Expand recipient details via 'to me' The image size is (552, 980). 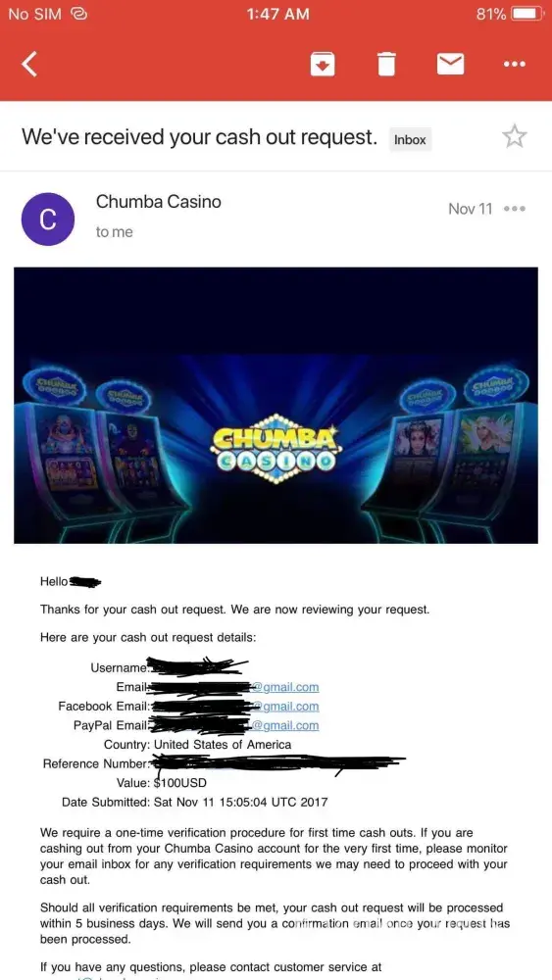[115, 232]
